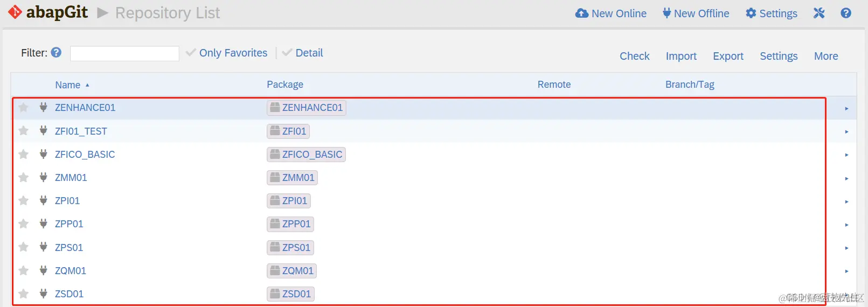Open global Settings with gear icon
This screenshot has height=307, width=868.
(x=772, y=13)
